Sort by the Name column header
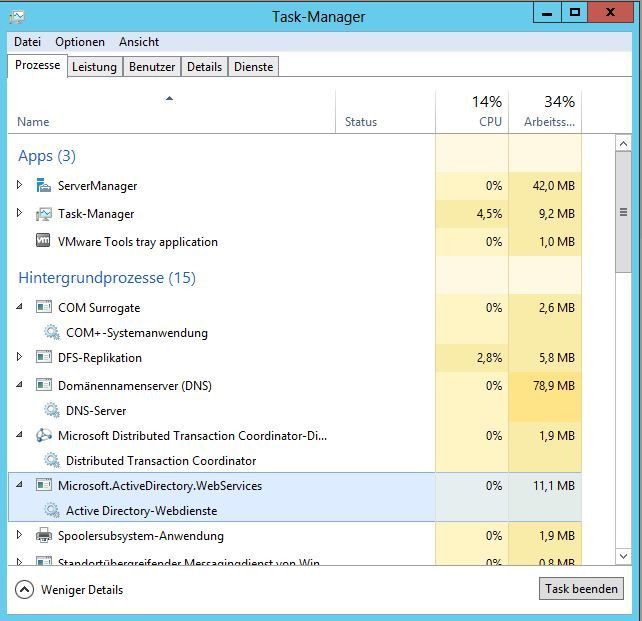This screenshot has width=642, height=621. click(171, 111)
